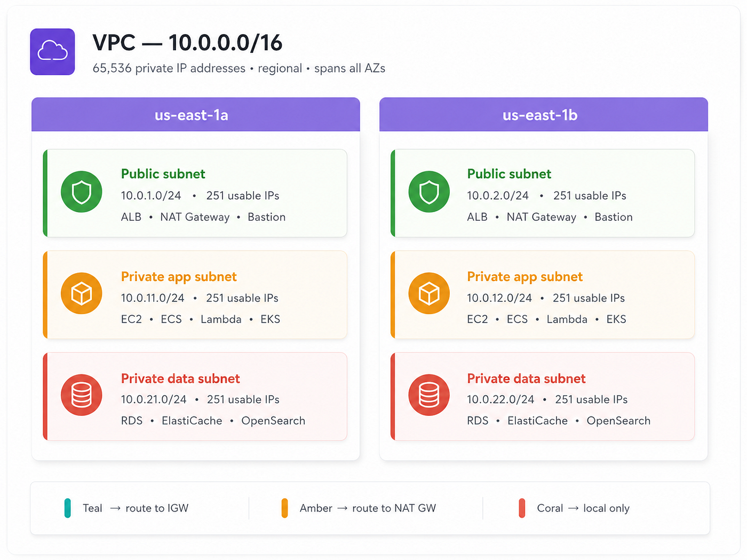747x560 pixels.
Task: Click the green shield icon in us-east-1a
Action: pyautogui.click(x=82, y=192)
